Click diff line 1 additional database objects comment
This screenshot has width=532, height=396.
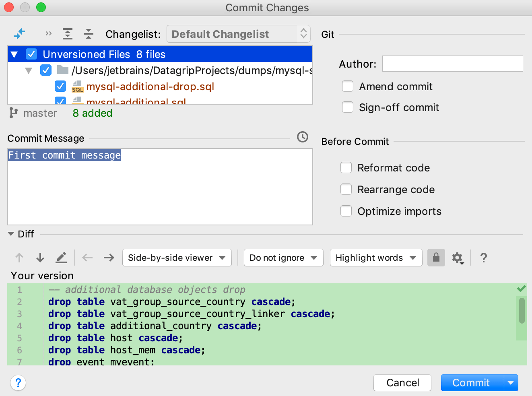point(147,290)
